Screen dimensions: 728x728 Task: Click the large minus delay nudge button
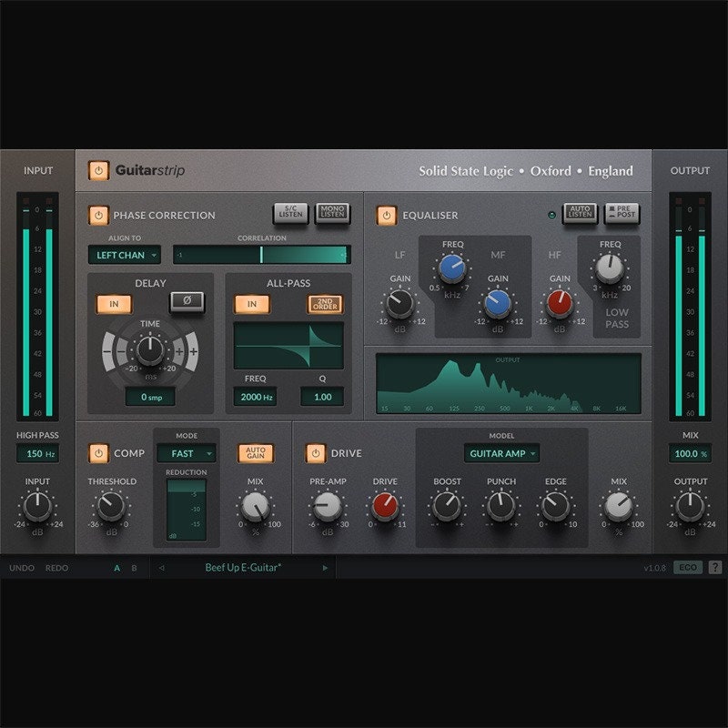pos(107,351)
